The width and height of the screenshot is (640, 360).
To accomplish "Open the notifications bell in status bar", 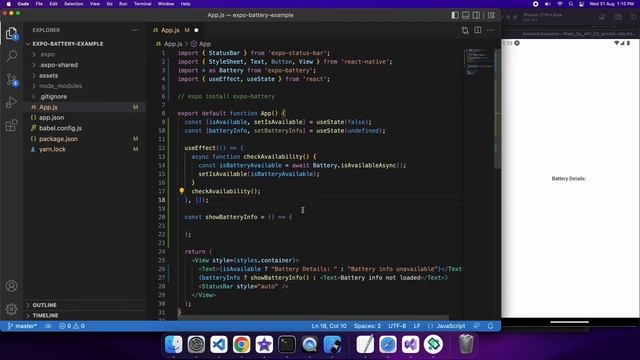I will click(x=491, y=326).
